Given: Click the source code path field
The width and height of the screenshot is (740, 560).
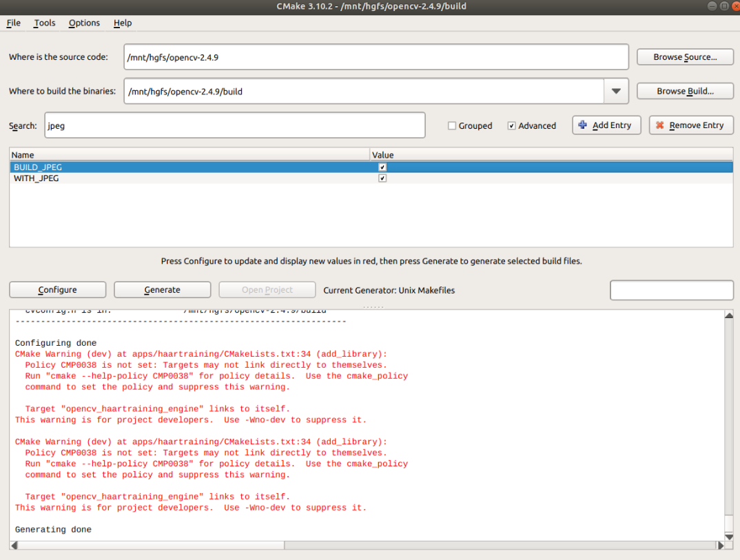Looking at the screenshot, I should tap(376, 57).
